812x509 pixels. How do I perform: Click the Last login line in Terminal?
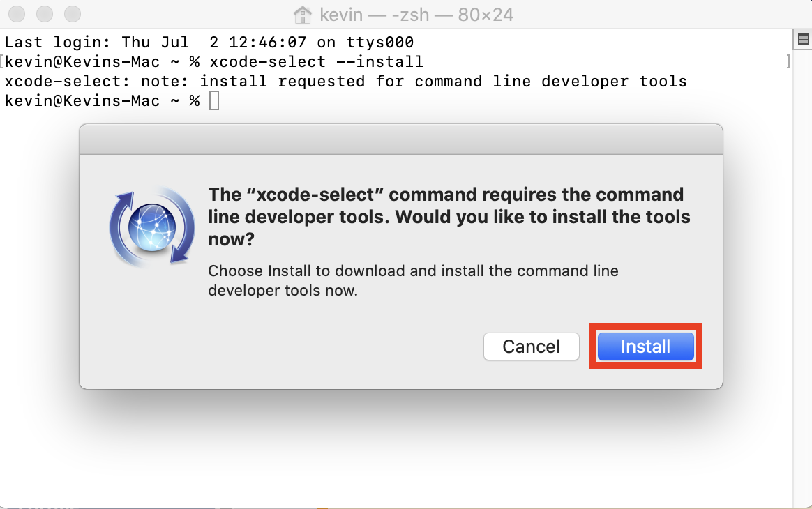click(209, 42)
